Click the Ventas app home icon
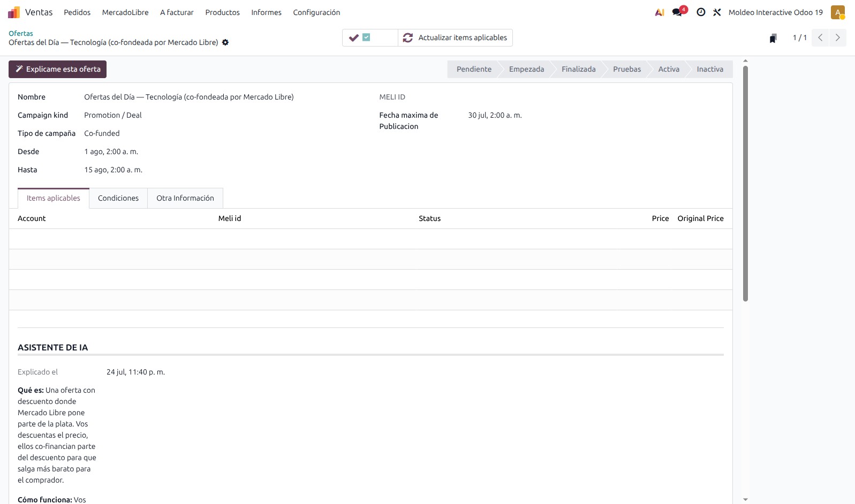The height and width of the screenshot is (504, 855). (14, 12)
